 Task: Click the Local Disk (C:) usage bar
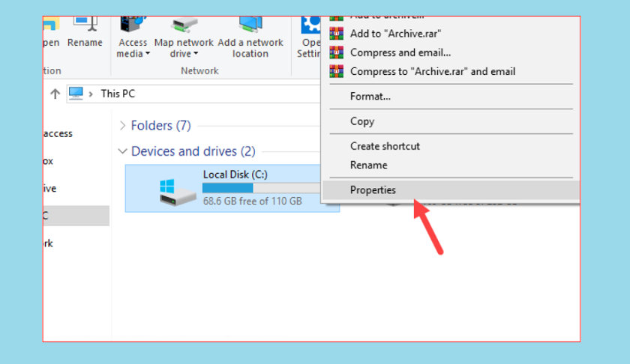click(262, 188)
